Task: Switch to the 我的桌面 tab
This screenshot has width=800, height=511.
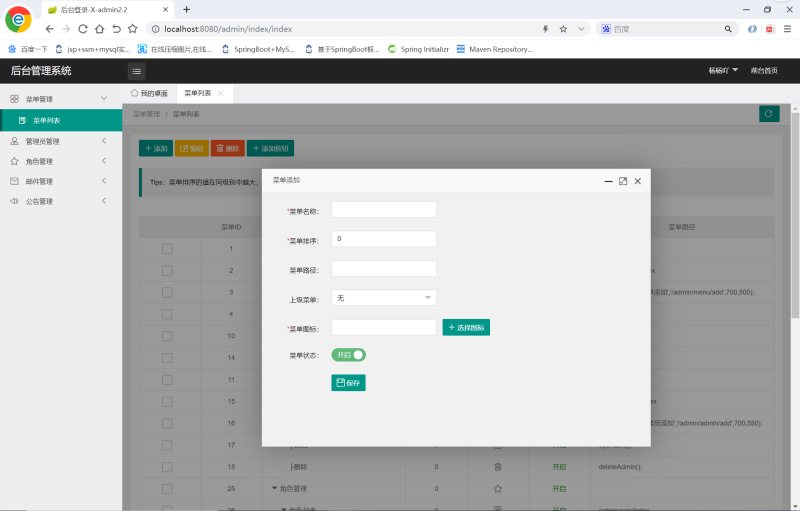Action: (x=149, y=93)
